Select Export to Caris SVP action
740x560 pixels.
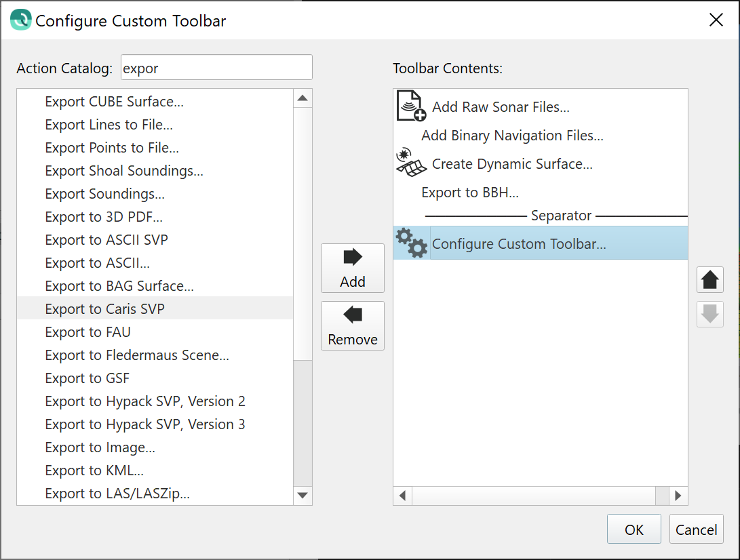coord(104,309)
